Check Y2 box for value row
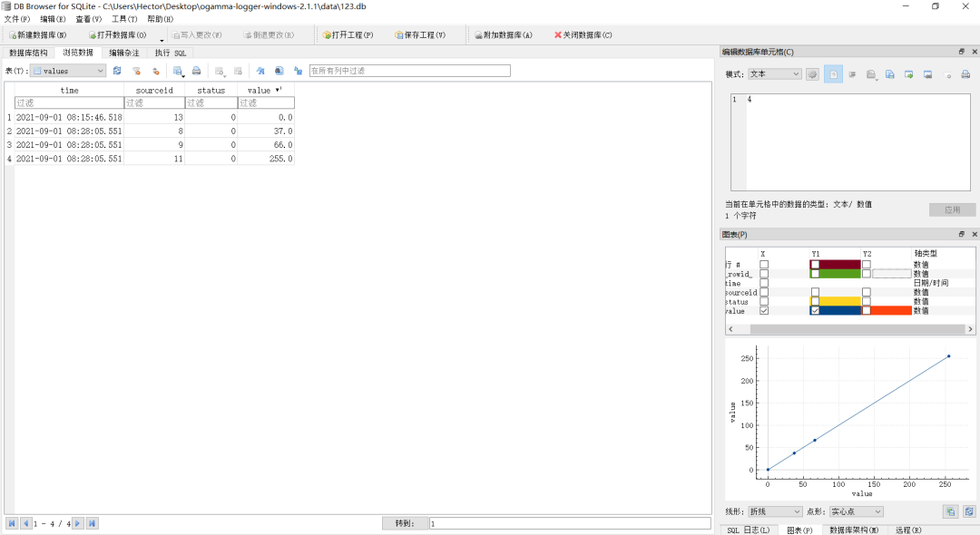 pyautogui.click(x=867, y=310)
